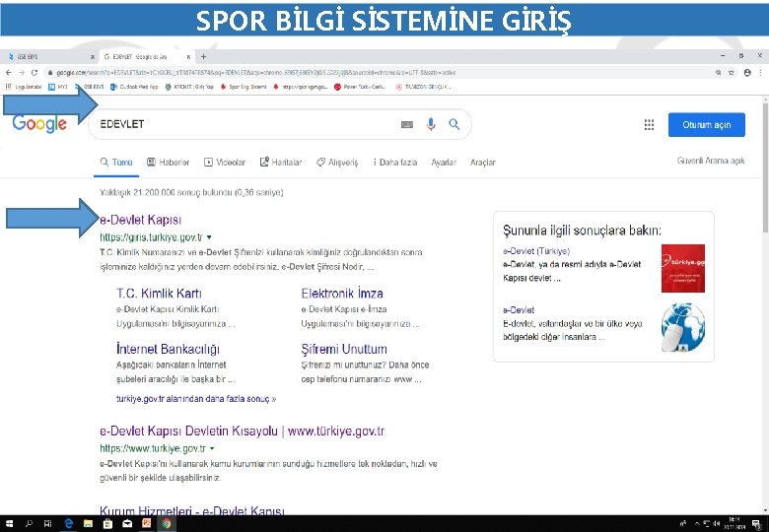Click Chrome icon in taskbar
769x532 pixels.
coord(167,523)
